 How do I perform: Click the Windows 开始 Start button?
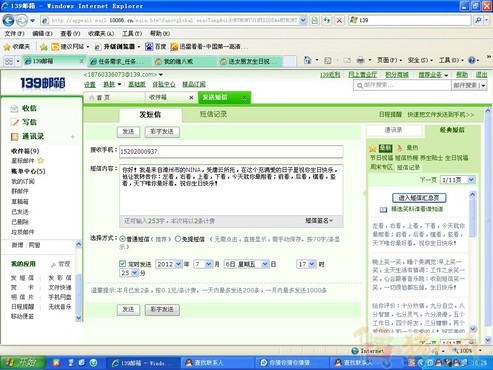pos(22,363)
